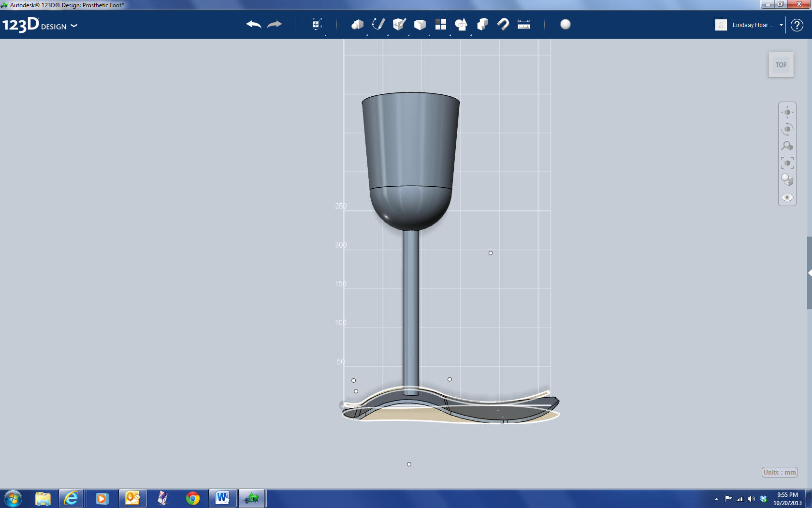This screenshot has width=812, height=508.
Task: Open the Help question mark menu
Action: click(797, 25)
